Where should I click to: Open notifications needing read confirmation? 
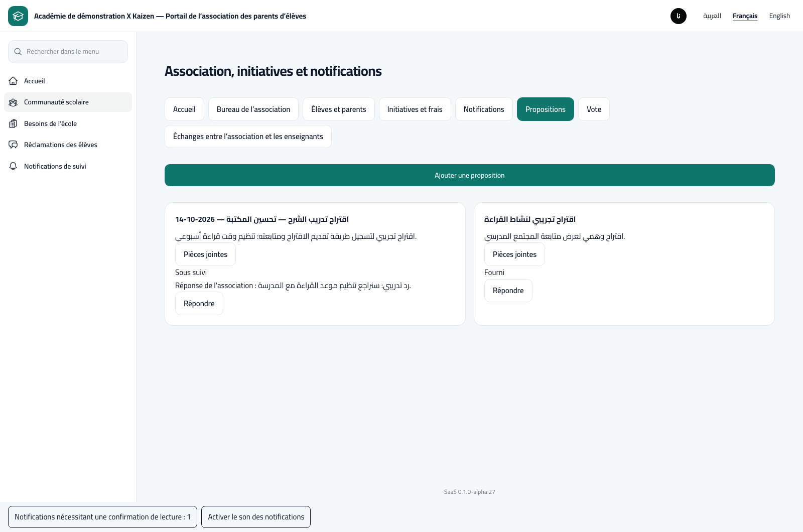(x=102, y=517)
